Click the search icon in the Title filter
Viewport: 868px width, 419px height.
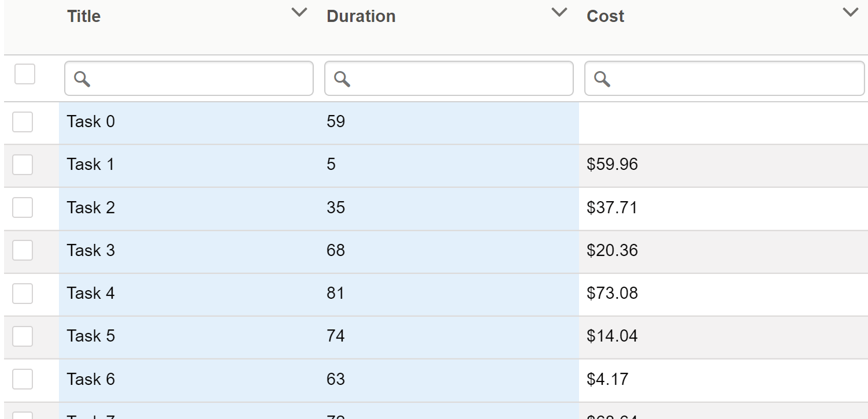click(x=83, y=79)
